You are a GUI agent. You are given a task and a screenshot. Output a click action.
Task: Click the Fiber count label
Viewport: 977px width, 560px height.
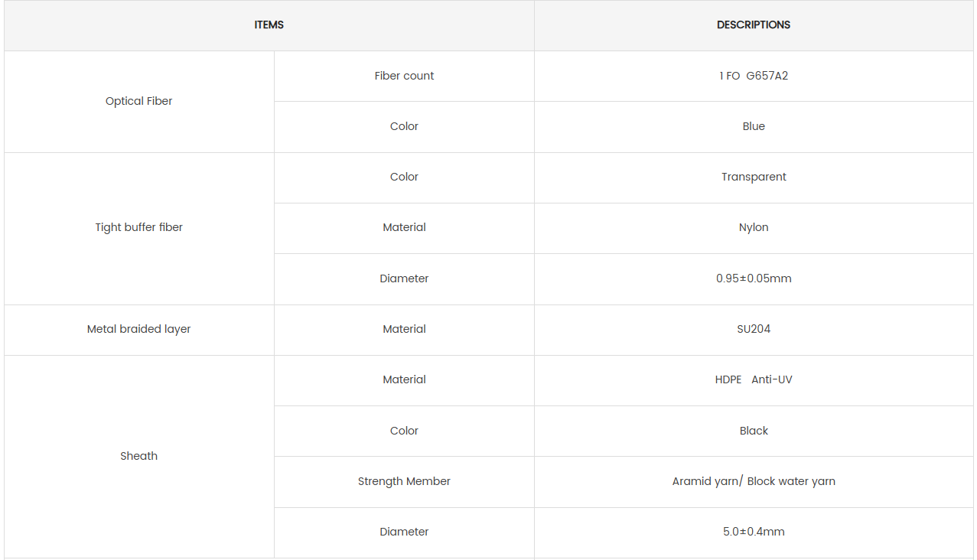[404, 76]
